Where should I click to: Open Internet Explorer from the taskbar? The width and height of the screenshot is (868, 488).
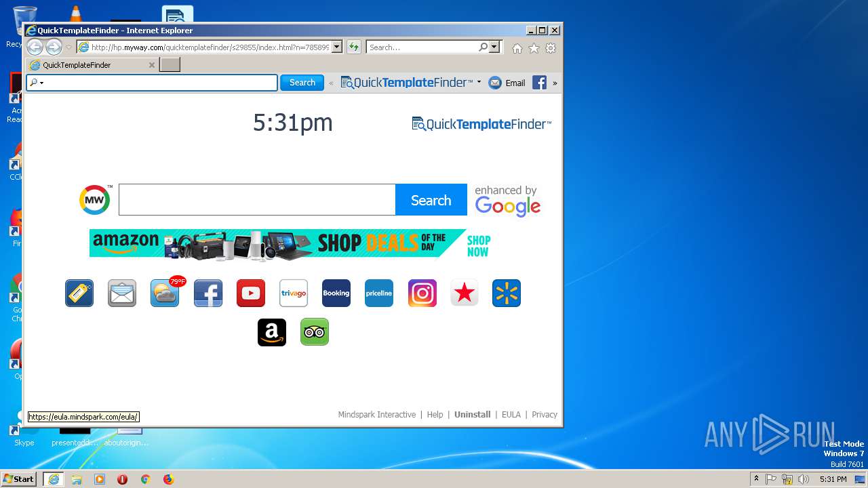coord(54,479)
